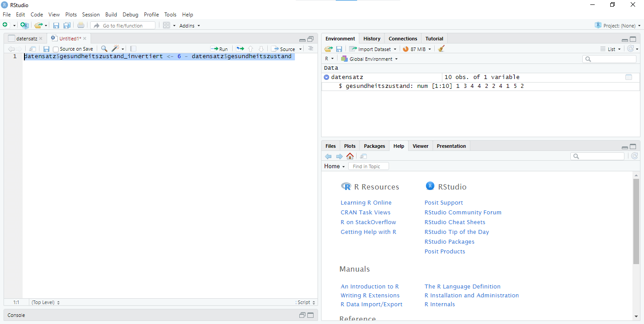Open the RStudio Cheat Sheets link
Viewport: 644px width, 324px height.
click(x=455, y=222)
